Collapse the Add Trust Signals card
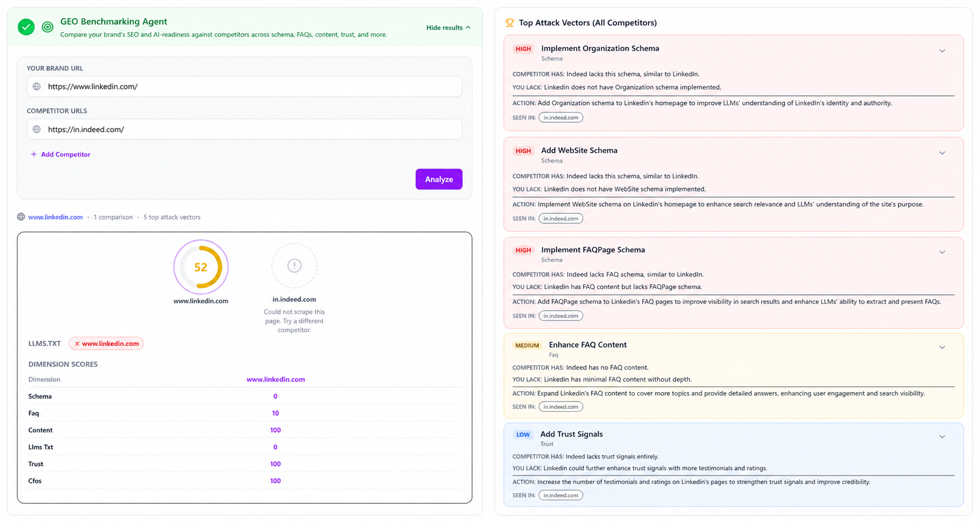 [942, 437]
